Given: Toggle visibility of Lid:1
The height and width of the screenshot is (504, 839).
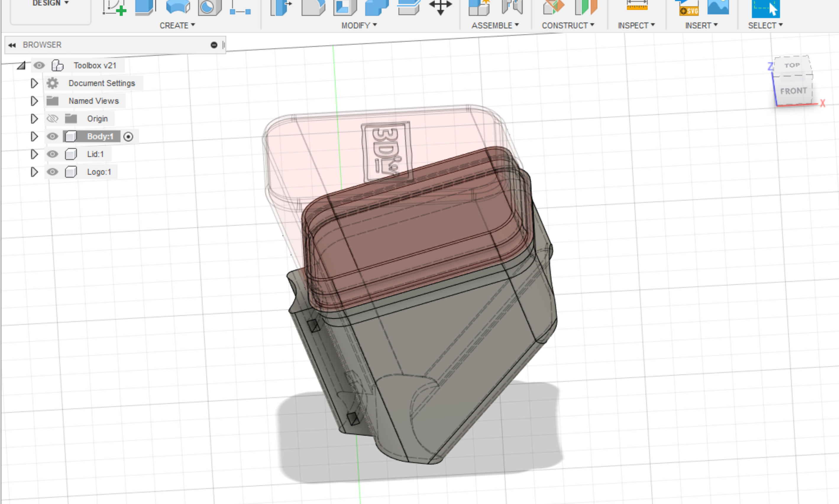Looking at the screenshot, I should tap(52, 154).
